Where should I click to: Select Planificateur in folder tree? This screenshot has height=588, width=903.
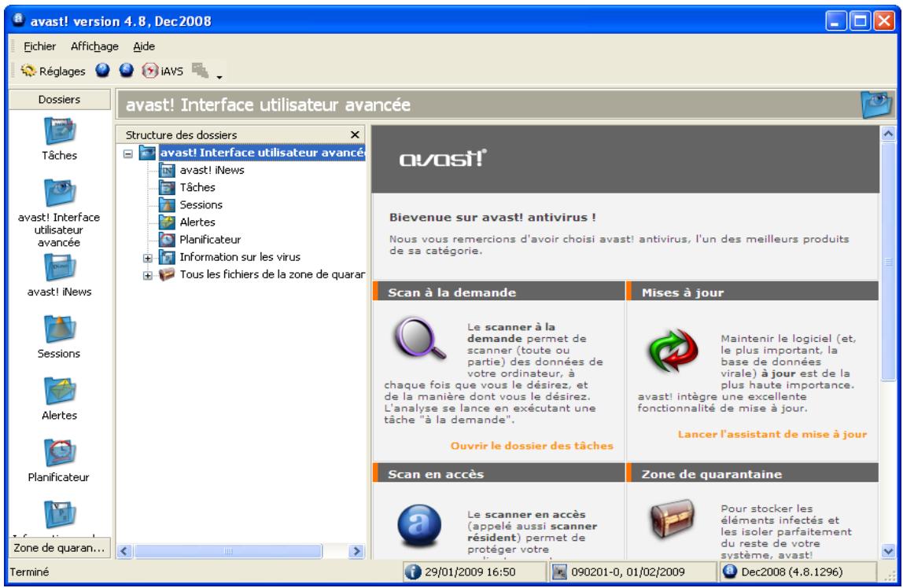coord(210,239)
